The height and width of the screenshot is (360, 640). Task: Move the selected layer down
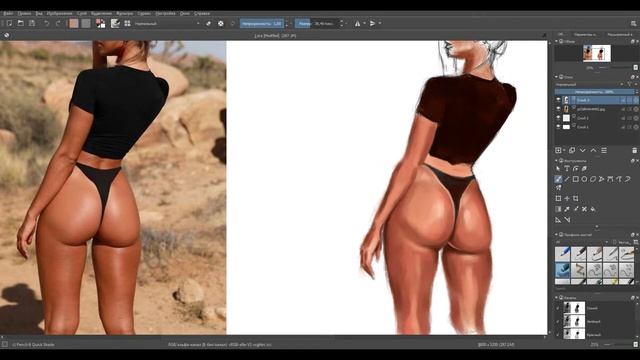point(582,150)
